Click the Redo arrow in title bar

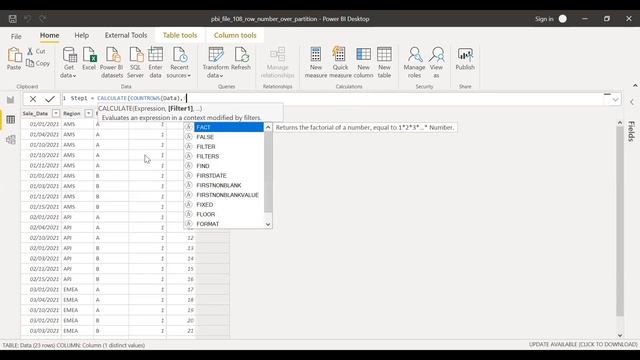[42, 19]
